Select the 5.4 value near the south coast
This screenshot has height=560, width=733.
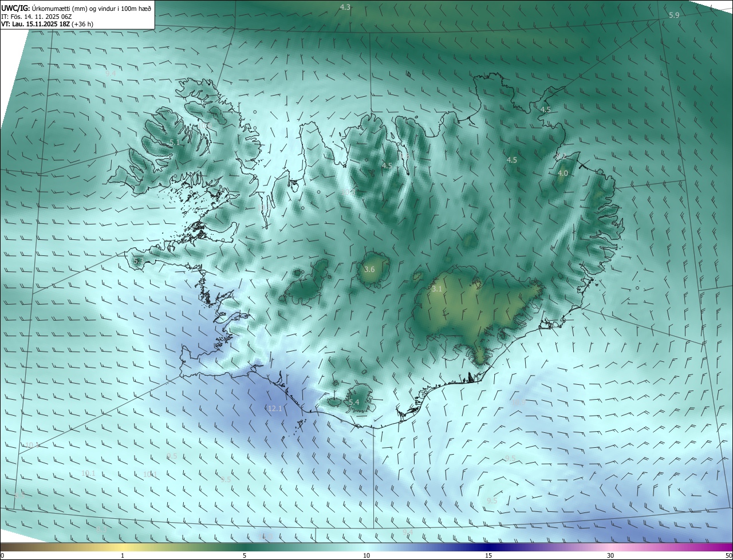point(354,403)
